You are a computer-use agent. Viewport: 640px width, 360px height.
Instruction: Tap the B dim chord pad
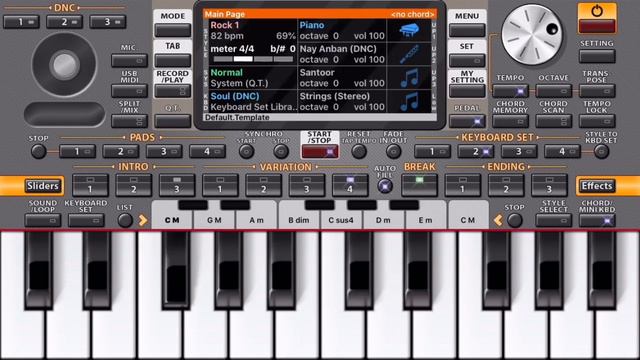pos(299,220)
